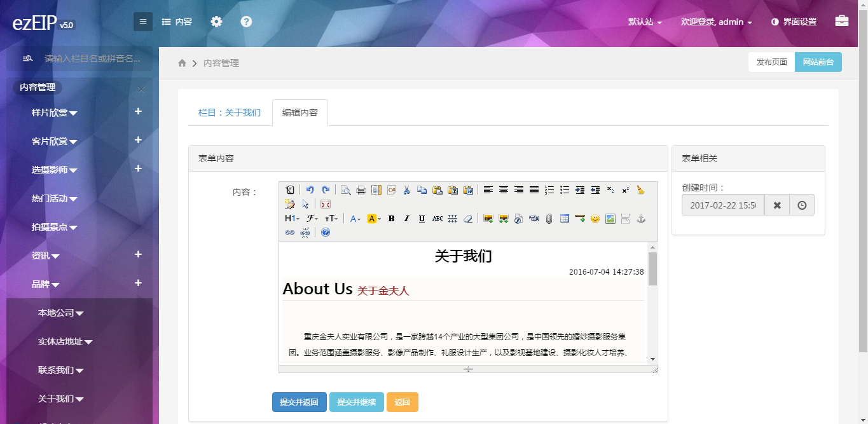Insert an anchor in the content
The height and width of the screenshot is (424, 868).
coord(641,218)
